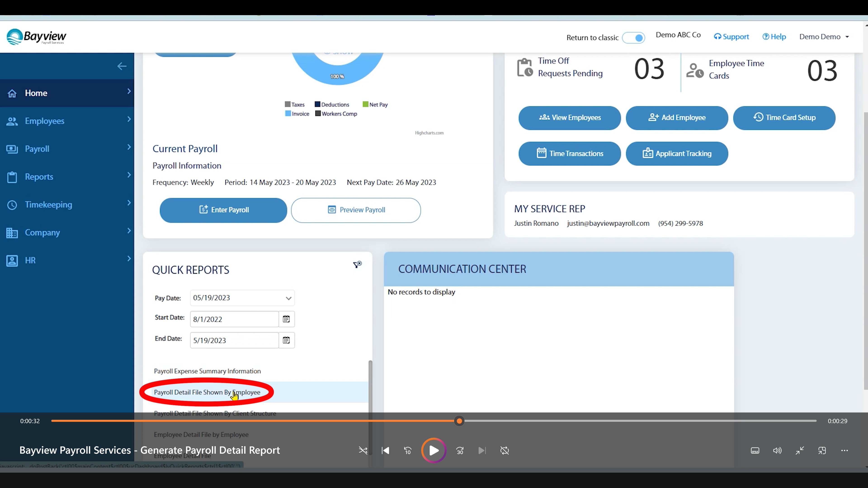
Task: Open the Payroll sidebar section
Action: coord(67,149)
